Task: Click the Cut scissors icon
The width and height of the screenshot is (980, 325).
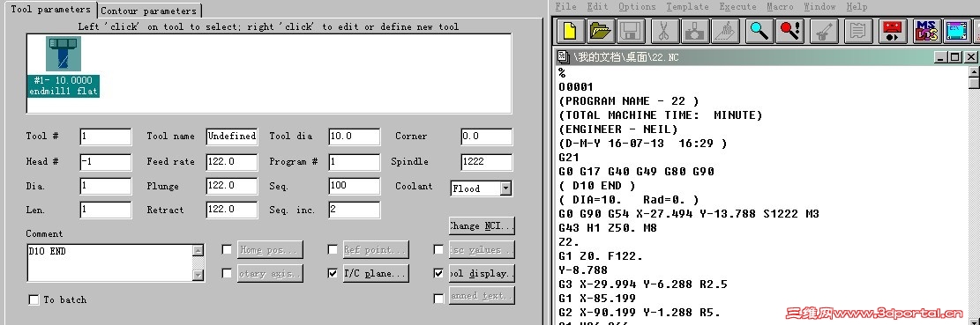Action: point(663,31)
